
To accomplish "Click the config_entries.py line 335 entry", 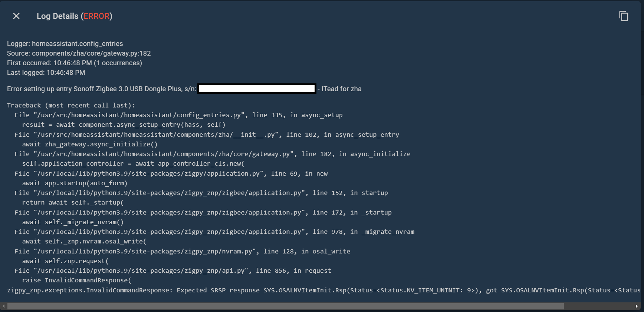I will 178,115.
